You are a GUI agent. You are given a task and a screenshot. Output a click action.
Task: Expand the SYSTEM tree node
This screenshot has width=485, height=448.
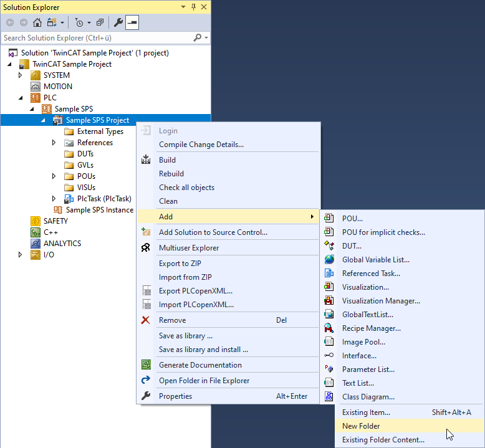tap(20, 75)
